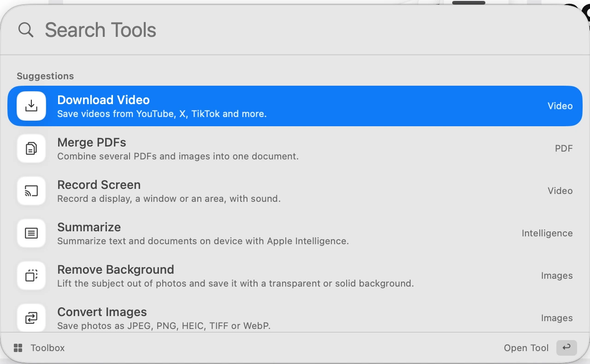Select the Convert Images title
Image resolution: width=590 pixels, height=364 pixels.
tap(102, 312)
